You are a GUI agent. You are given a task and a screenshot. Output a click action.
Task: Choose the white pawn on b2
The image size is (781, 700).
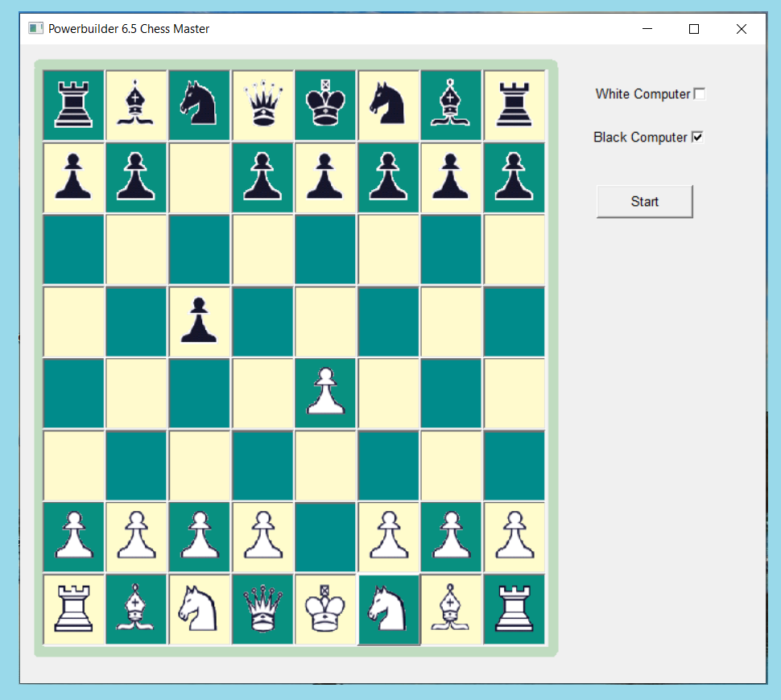(137, 537)
